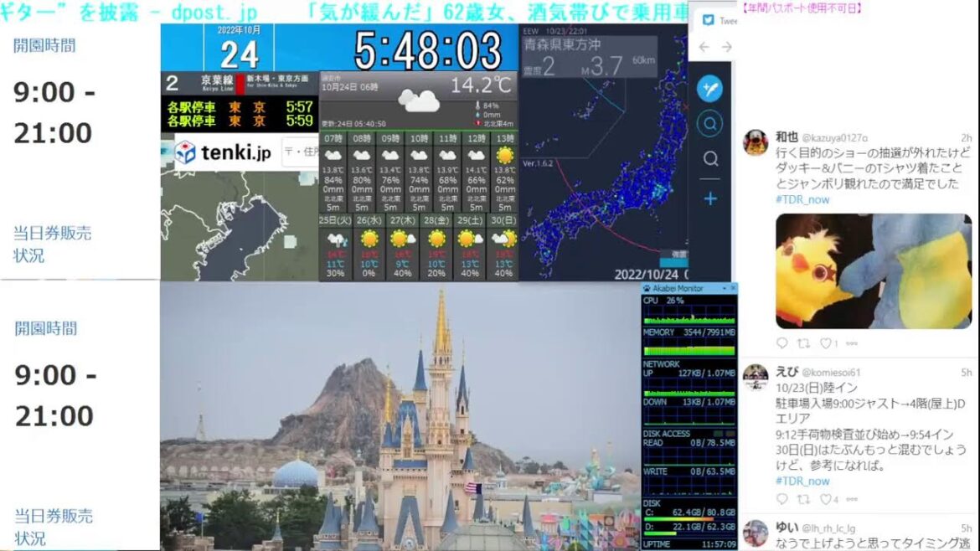Toggle the like heart on komiesoi61's tweet
Viewport: 980px width, 551px height.
coord(826,498)
